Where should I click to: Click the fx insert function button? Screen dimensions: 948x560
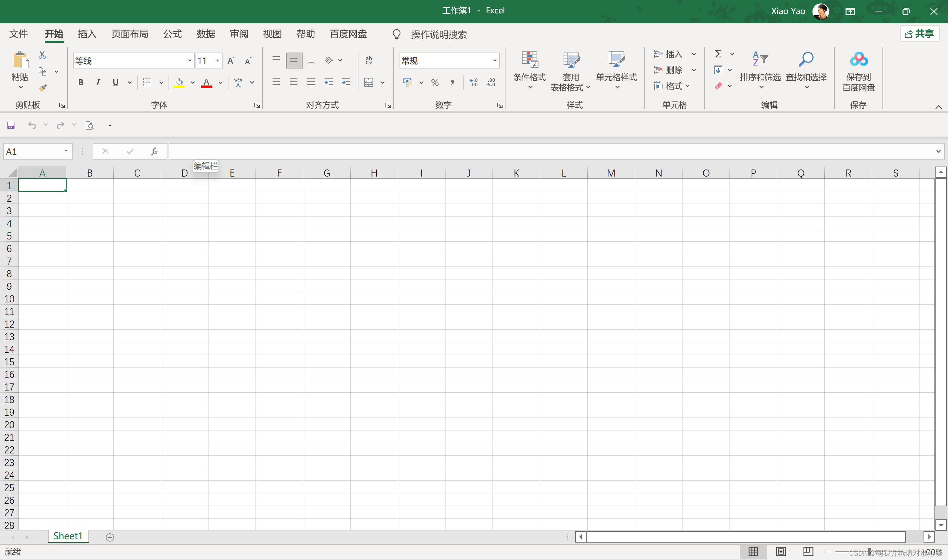click(154, 152)
